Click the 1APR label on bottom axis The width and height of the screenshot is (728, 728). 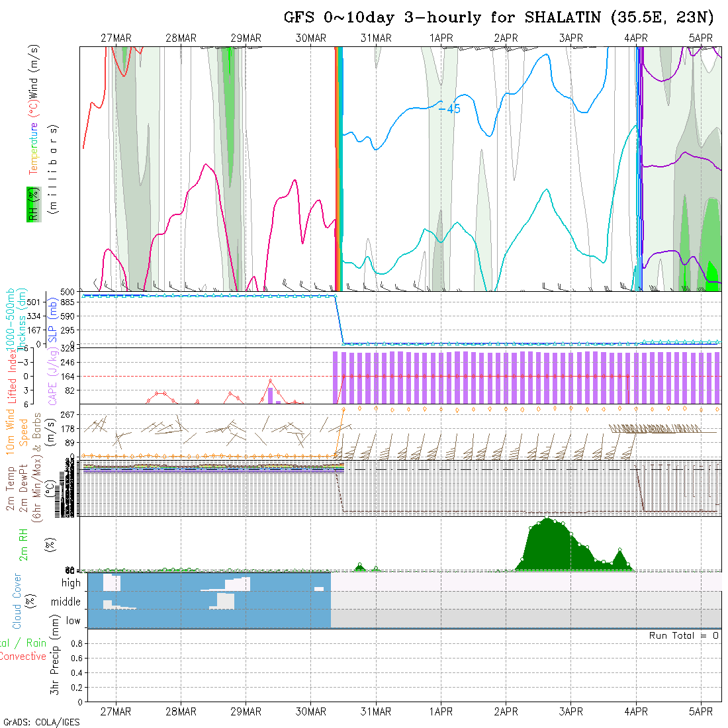(x=441, y=711)
